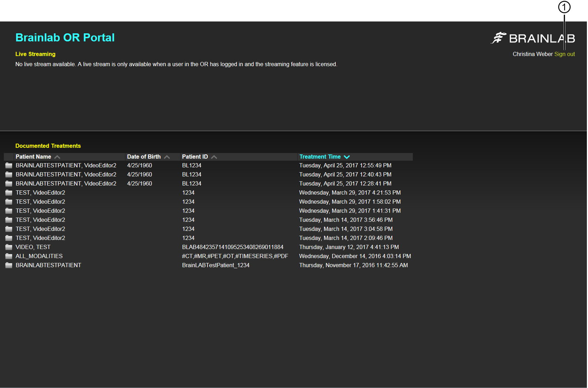Open folder icon for 1:58:02 PM treatment
This screenshot has height=388, width=588.
point(9,202)
